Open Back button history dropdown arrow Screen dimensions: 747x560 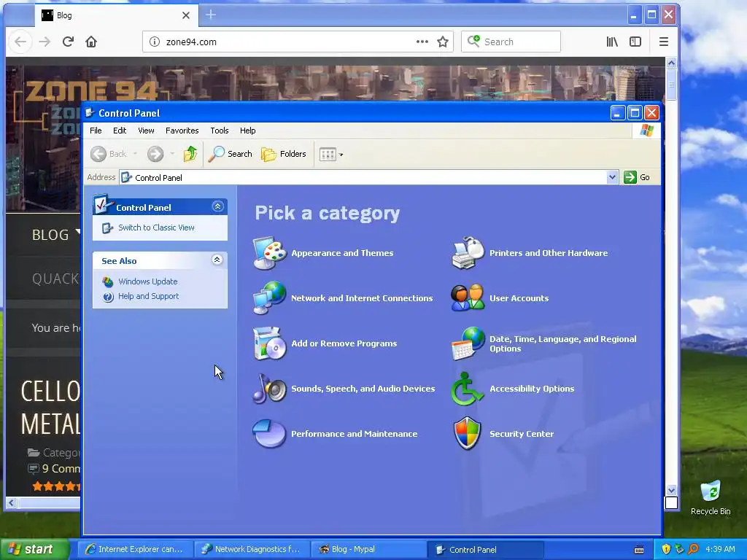point(135,154)
